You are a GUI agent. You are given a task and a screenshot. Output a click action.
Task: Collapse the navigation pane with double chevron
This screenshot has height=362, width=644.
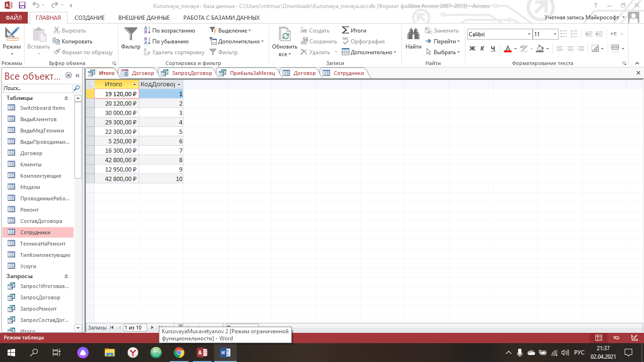(77, 75)
